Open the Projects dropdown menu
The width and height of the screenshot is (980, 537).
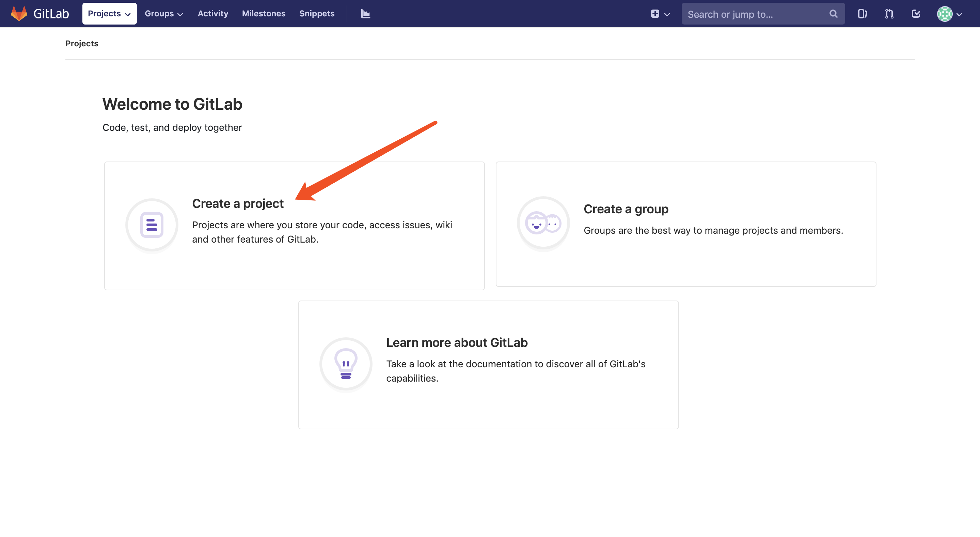[109, 14]
